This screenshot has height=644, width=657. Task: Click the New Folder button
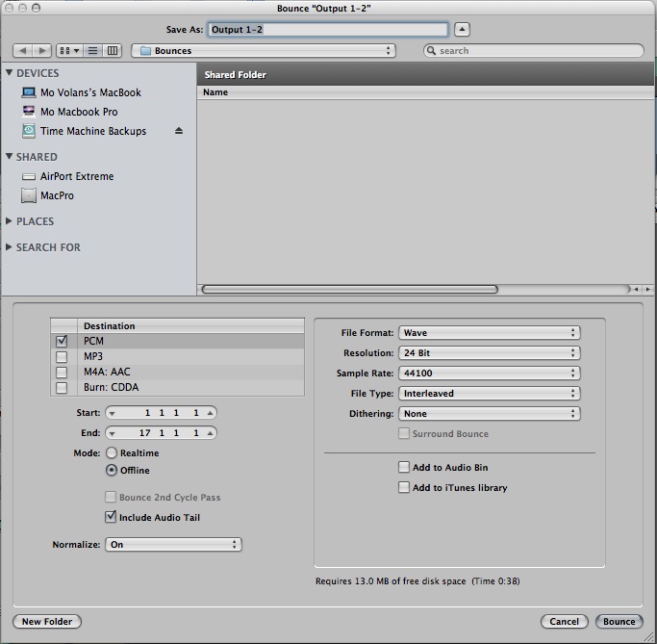click(x=47, y=622)
